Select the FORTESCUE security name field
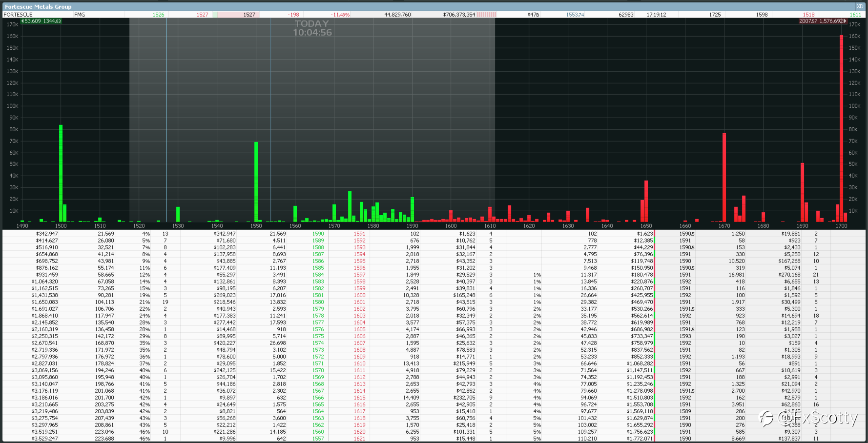868x443 pixels. tap(18, 15)
